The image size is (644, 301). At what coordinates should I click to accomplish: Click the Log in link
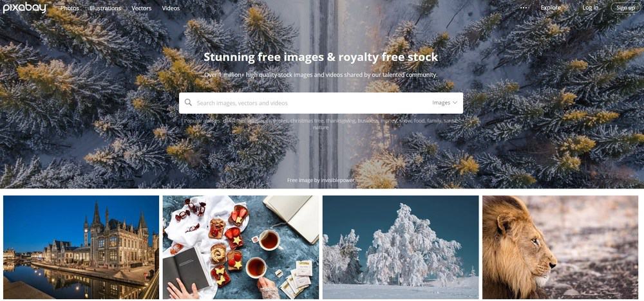click(x=590, y=8)
